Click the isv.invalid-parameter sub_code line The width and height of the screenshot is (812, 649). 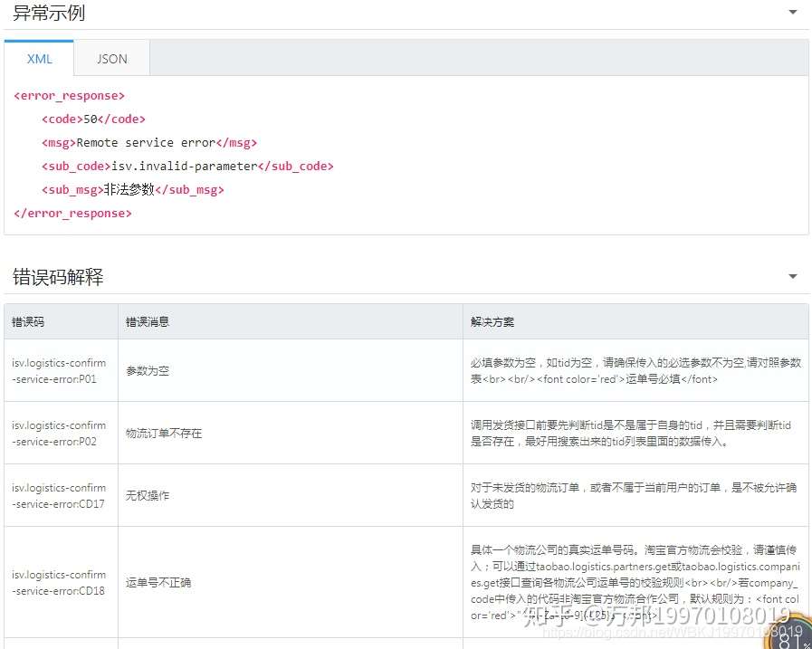click(187, 167)
